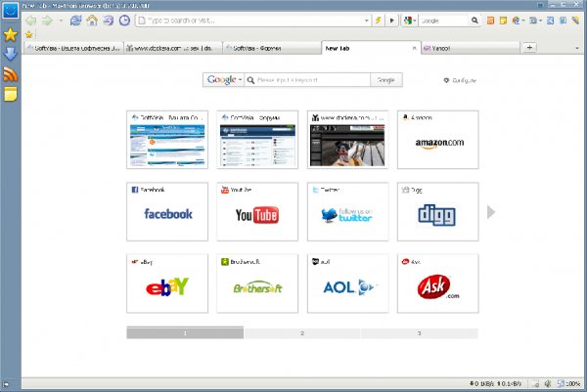Image resolution: width=587 pixels, height=392 pixels.
Task: Open a new tab with plus button
Action: [x=529, y=48]
